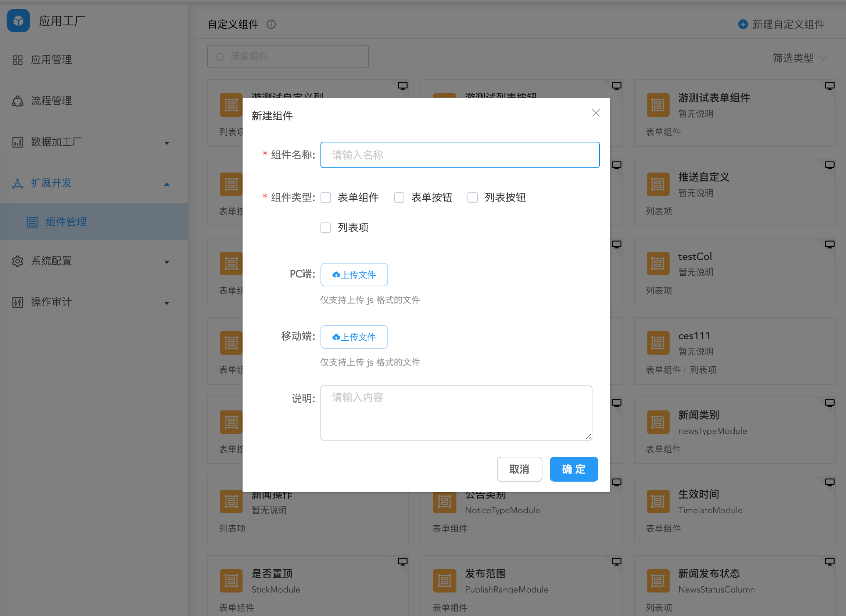This screenshot has width=846, height=616.
Task: Click the 游测试表单组件 card's orange component icon
Action: coord(657,105)
